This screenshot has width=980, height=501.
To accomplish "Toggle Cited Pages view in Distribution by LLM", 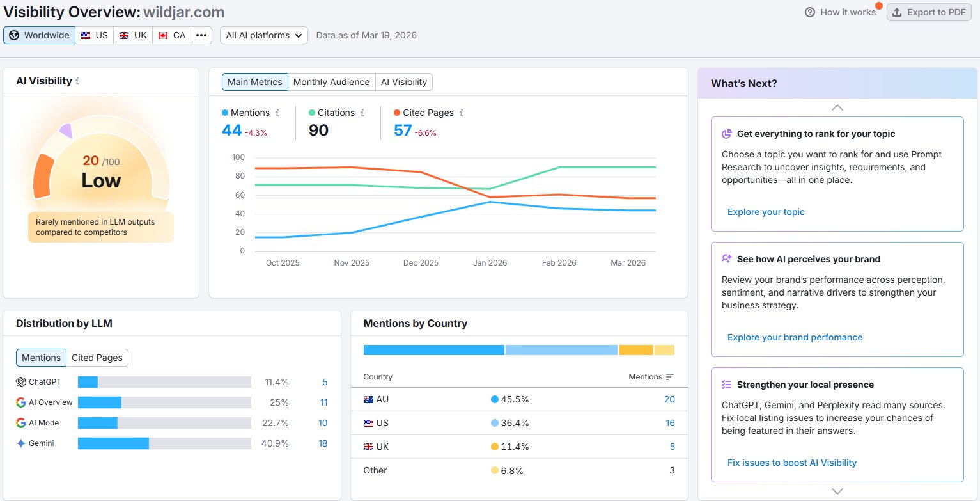I will (97, 358).
